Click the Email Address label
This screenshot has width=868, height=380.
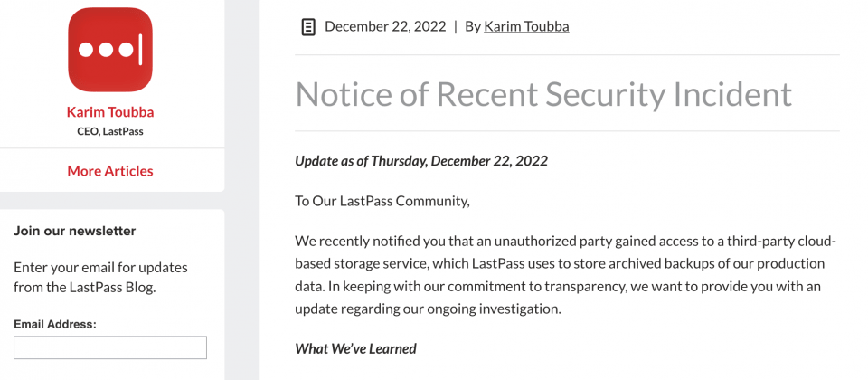pyautogui.click(x=55, y=325)
